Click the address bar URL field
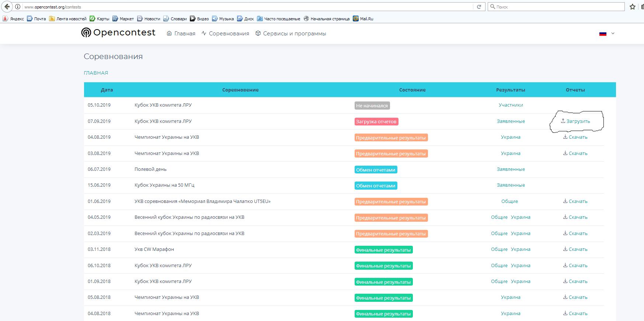 247,7
